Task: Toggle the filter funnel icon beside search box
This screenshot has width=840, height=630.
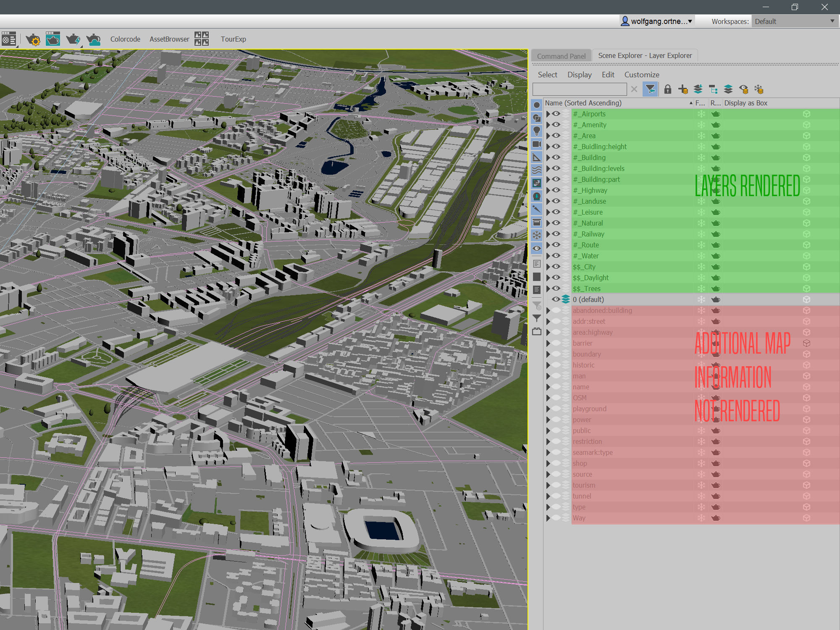Action: (x=650, y=89)
